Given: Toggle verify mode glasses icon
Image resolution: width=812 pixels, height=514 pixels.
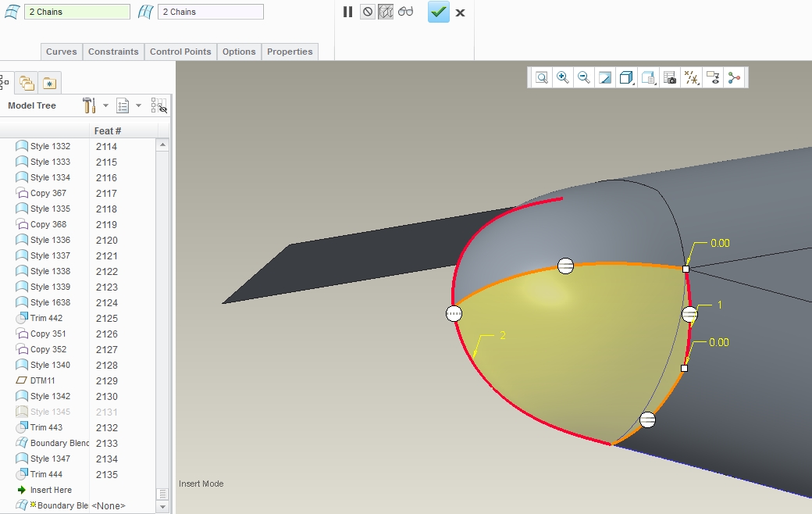Looking at the screenshot, I should coord(405,12).
